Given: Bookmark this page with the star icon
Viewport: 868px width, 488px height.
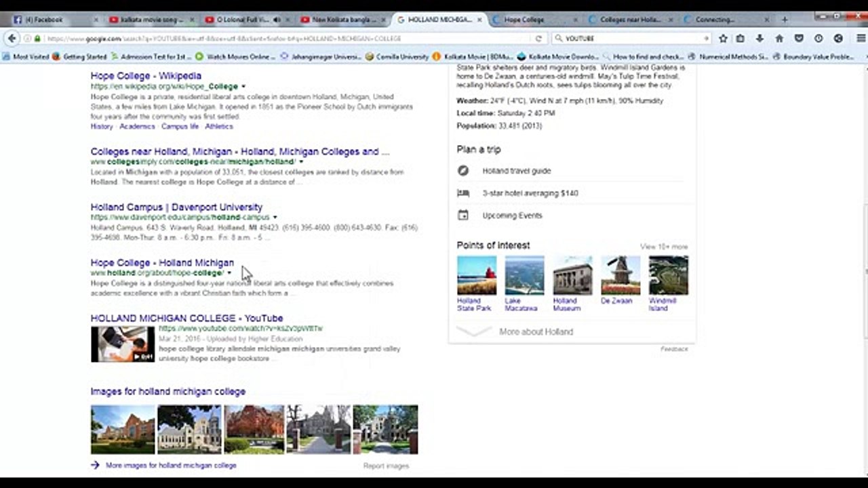Looking at the screenshot, I should (x=723, y=39).
